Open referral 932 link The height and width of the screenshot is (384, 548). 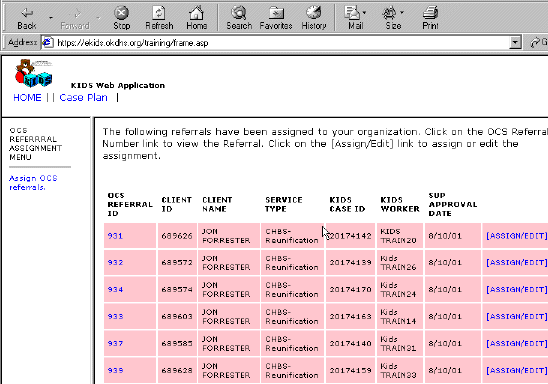115,262
